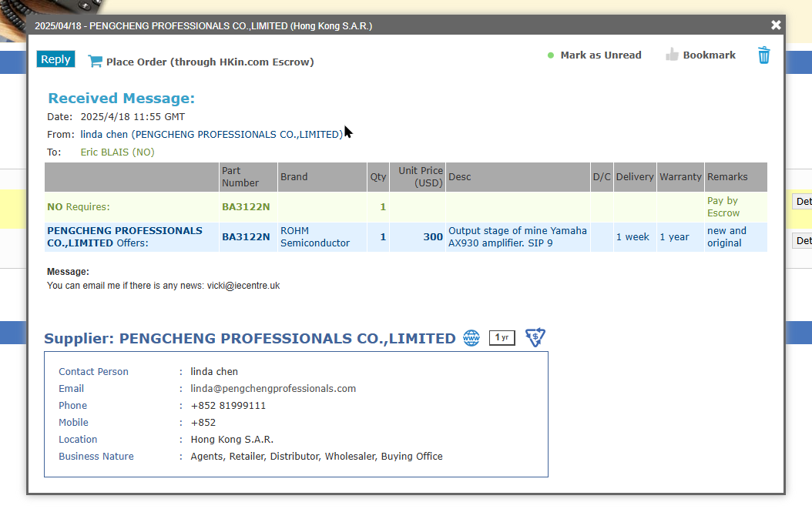The image size is (812, 519).
Task: Click recipient Eric BLAIS (NO)
Action: pyautogui.click(x=118, y=152)
